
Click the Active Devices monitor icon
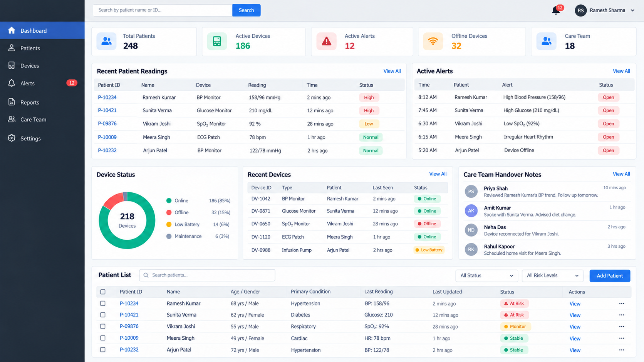pos(217,41)
